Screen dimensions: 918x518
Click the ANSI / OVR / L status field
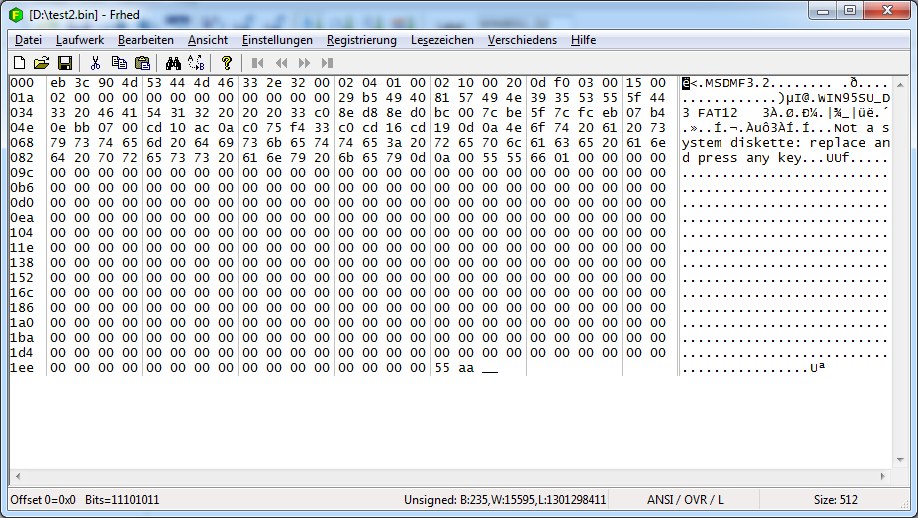tap(687, 499)
